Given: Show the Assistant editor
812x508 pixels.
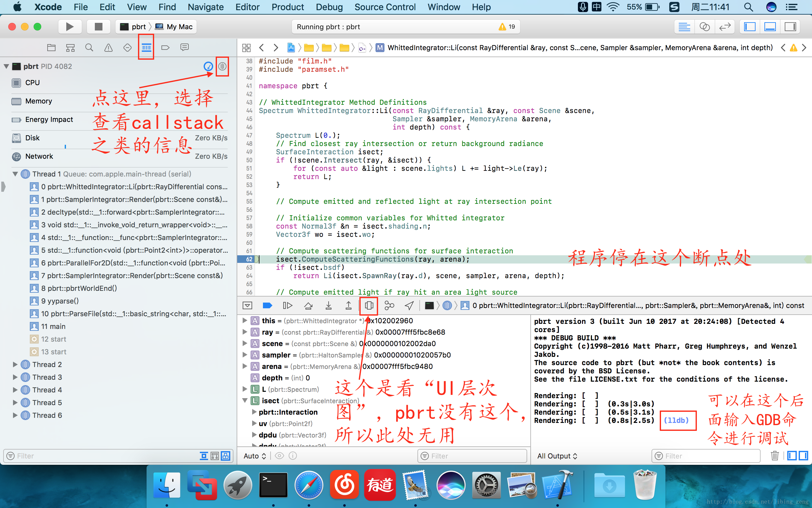Looking at the screenshot, I should pos(704,27).
